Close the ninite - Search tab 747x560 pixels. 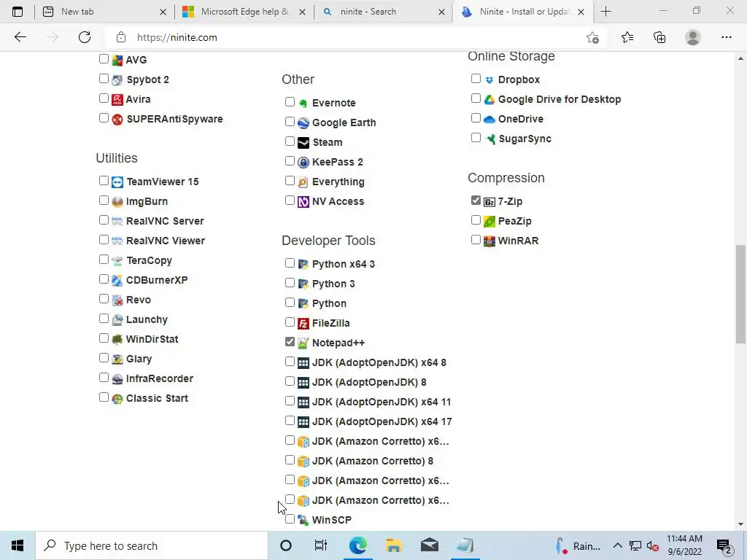[x=441, y=12]
